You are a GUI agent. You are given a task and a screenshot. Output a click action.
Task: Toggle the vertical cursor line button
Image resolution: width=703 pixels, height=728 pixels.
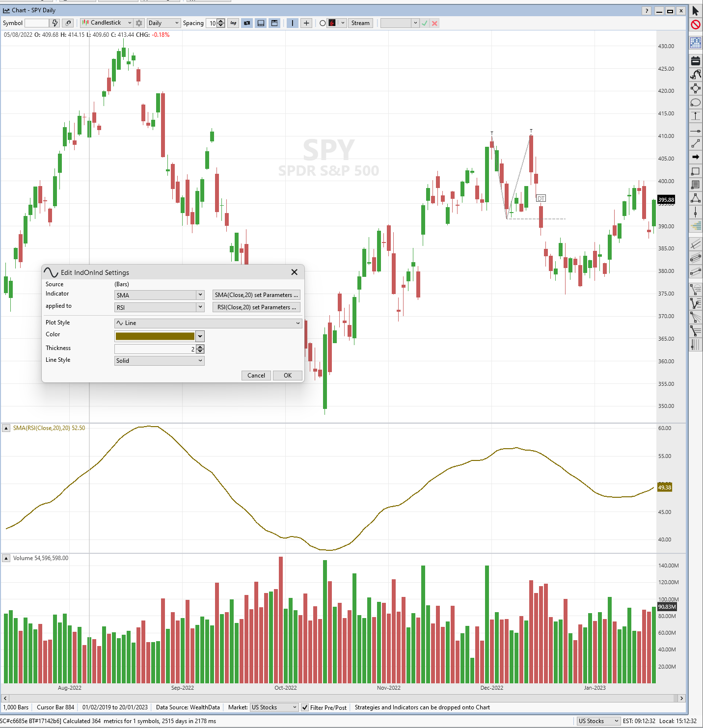[293, 23]
